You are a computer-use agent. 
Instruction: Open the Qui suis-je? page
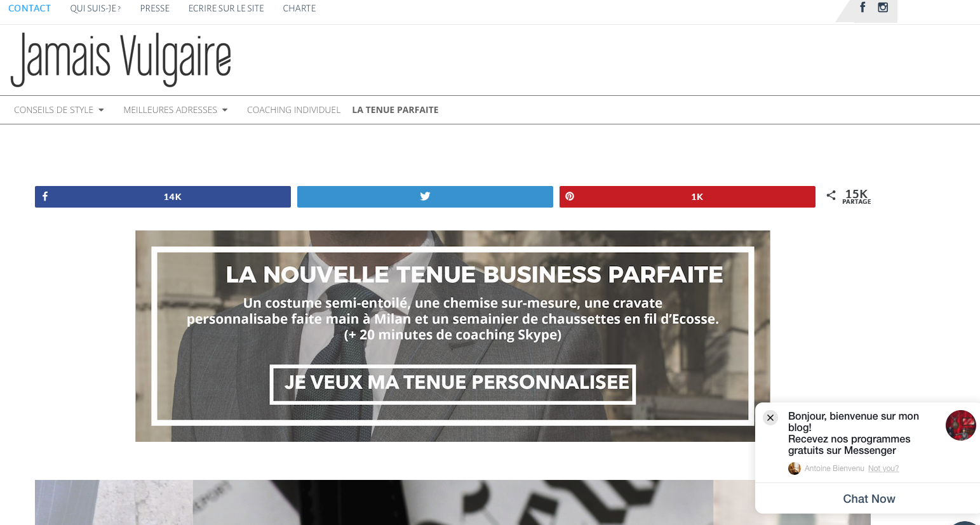pyautogui.click(x=95, y=8)
